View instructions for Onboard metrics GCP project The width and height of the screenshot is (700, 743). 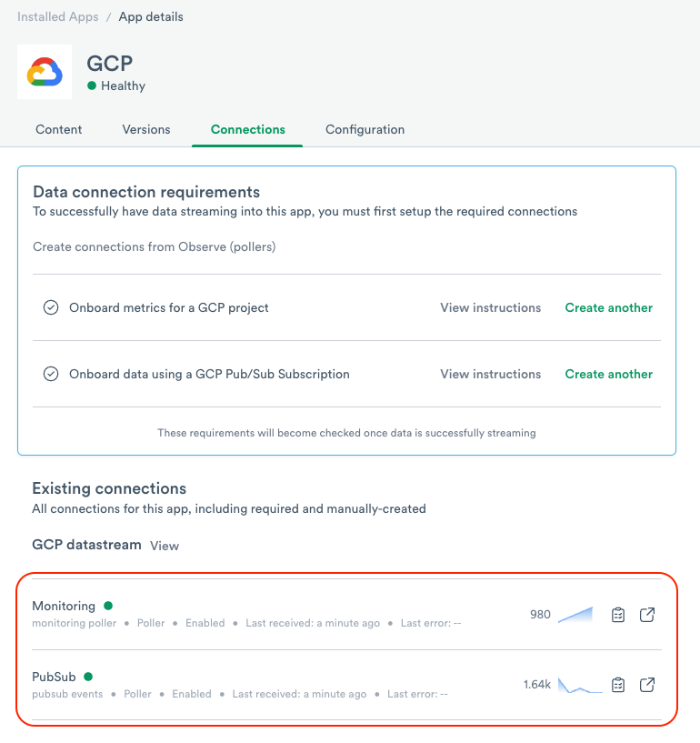pyautogui.click(x=491, y=307)
